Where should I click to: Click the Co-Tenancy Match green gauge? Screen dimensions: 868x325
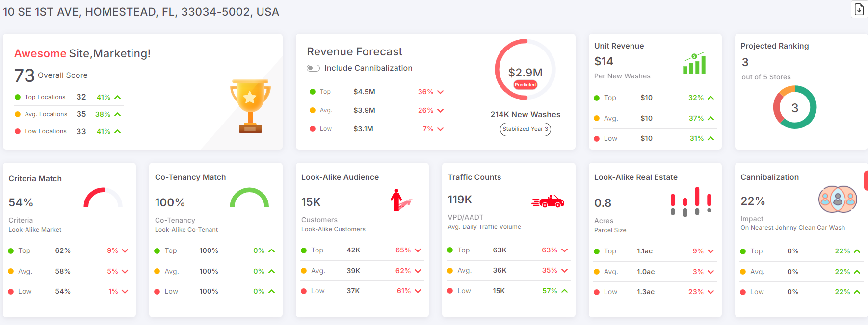(249, 198)
